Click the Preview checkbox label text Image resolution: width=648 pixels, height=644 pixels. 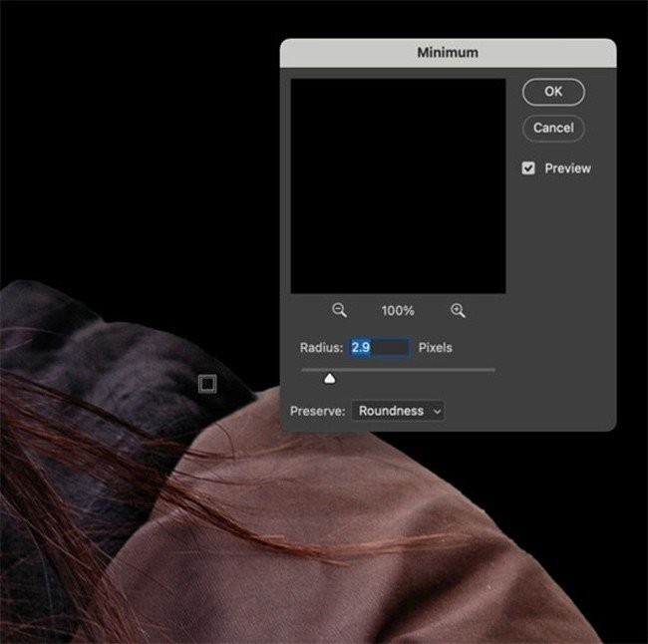(567, 168)
